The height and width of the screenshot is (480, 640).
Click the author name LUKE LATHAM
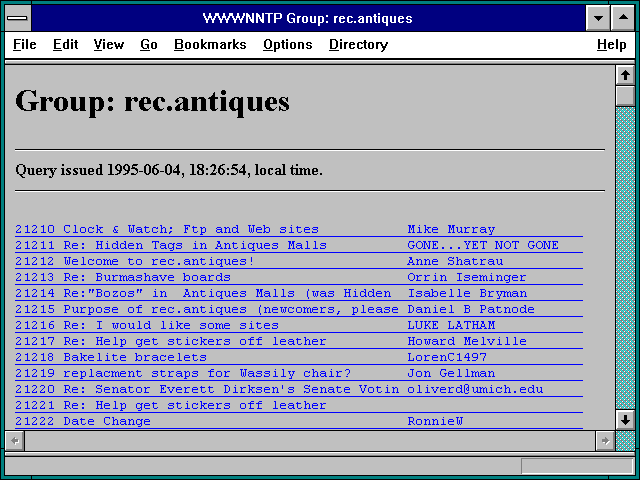pyautogui.click(x=451, y=325)
